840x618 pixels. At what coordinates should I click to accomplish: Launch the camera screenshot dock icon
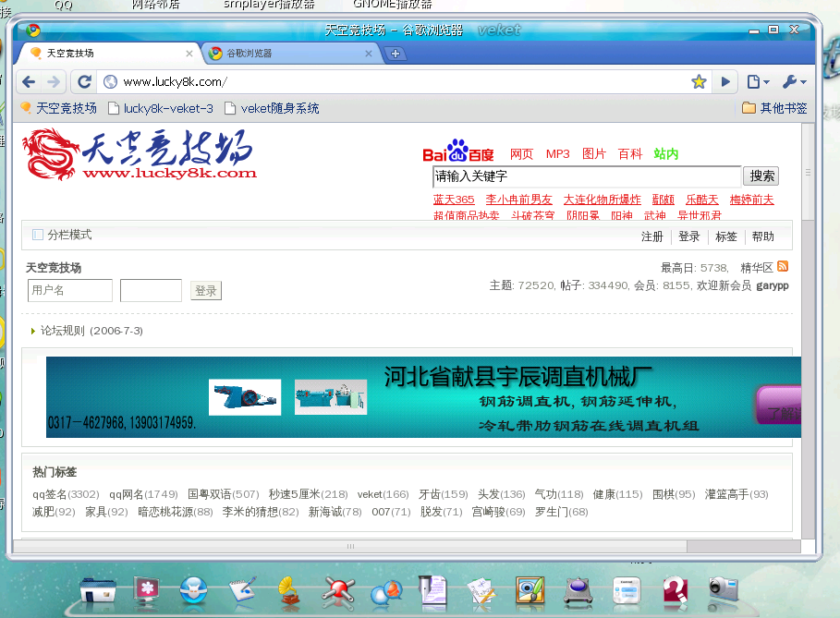coord(724,591)
